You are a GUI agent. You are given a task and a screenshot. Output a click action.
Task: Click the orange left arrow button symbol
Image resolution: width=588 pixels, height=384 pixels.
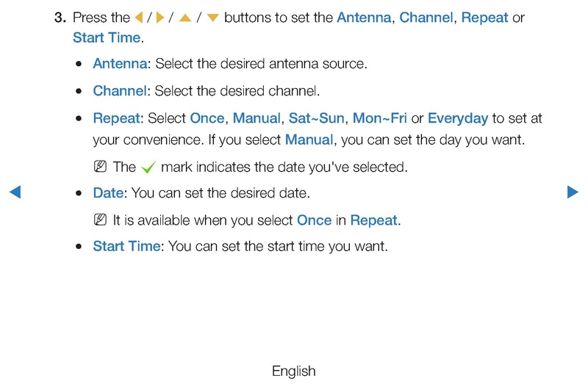[139, 18]
